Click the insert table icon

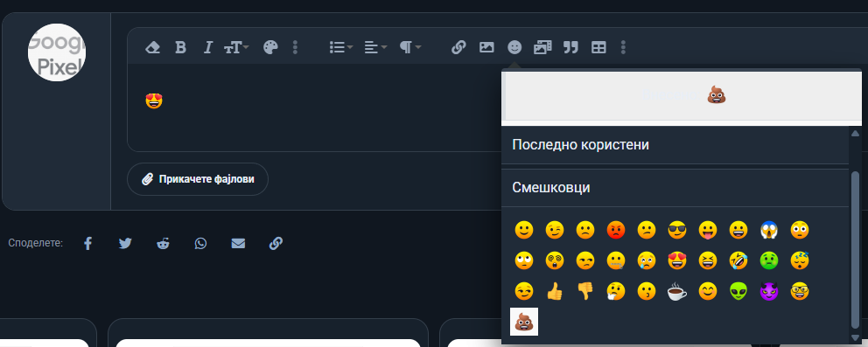598,47
